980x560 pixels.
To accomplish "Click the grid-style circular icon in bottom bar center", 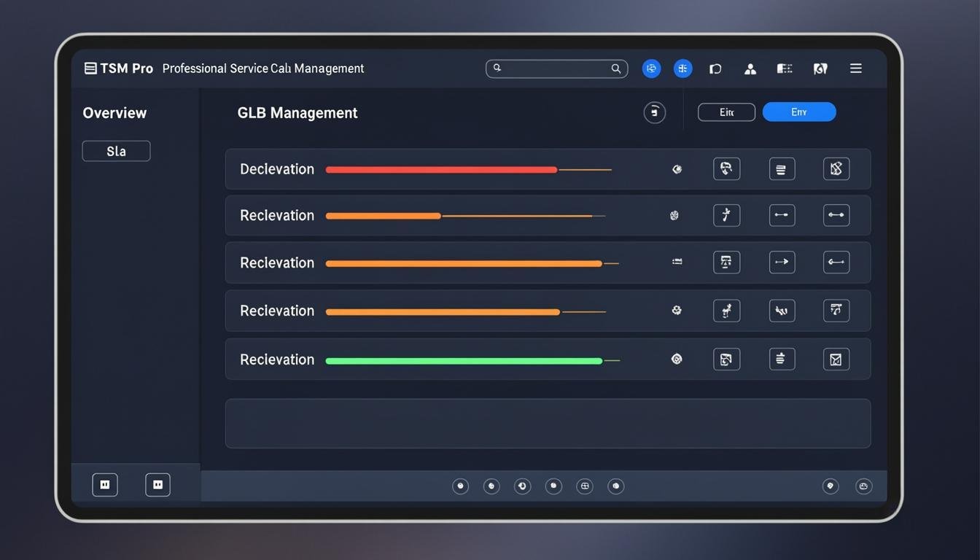I will [x=585, y=486].
